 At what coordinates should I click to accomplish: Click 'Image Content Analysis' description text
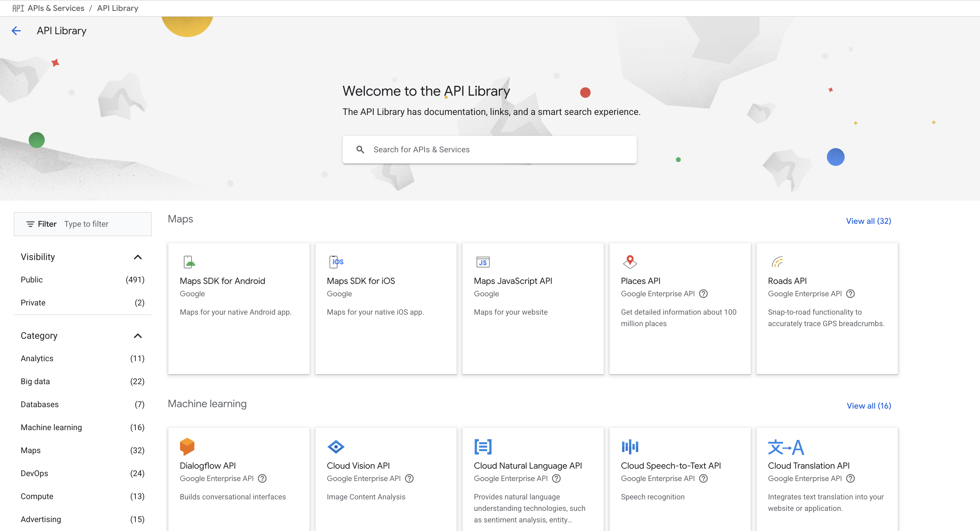click(366, 497)
